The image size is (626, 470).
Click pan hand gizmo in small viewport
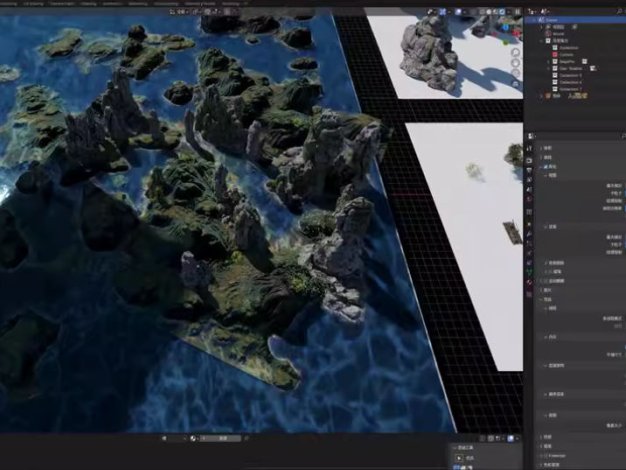pos(516,63)
